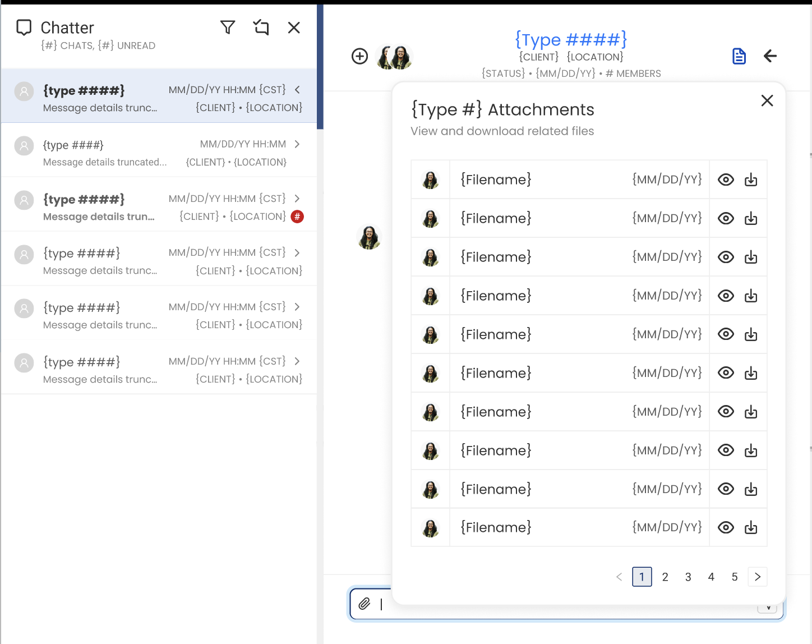Preview the last file with eye icon

click(x=726, y=528)
